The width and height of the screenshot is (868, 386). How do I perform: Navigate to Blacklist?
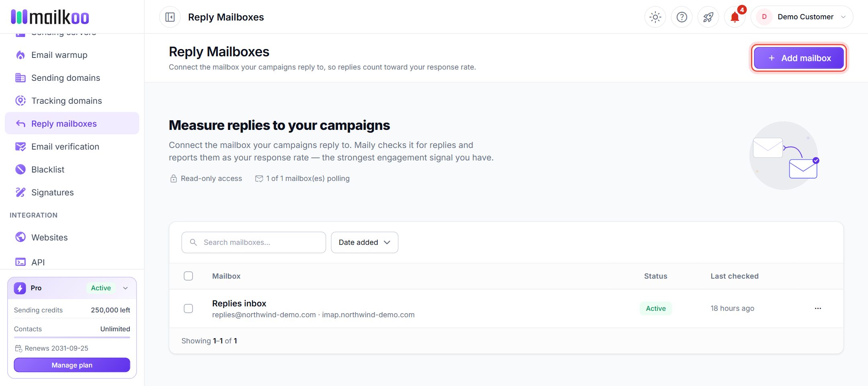pyautogui.click(x=72, y=170)
